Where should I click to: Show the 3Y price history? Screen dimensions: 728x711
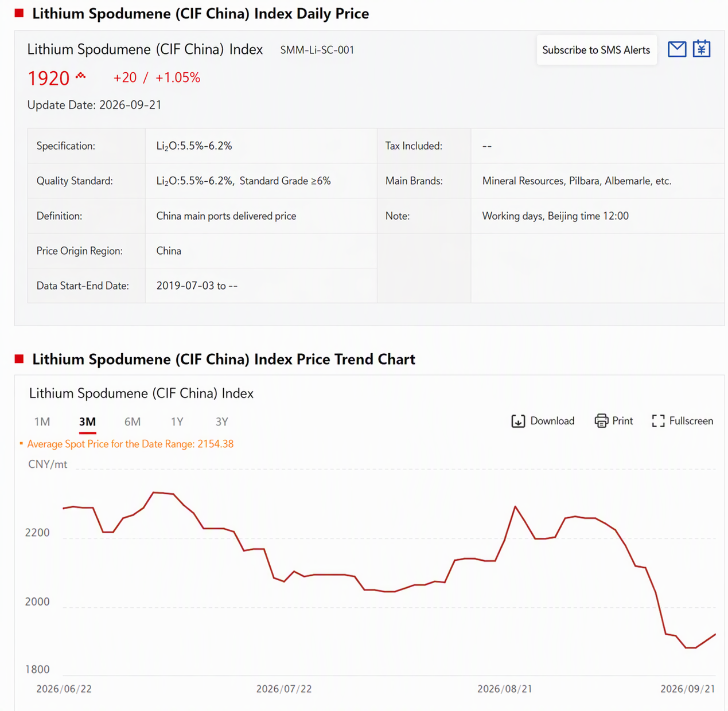click(x=222, y=421)
